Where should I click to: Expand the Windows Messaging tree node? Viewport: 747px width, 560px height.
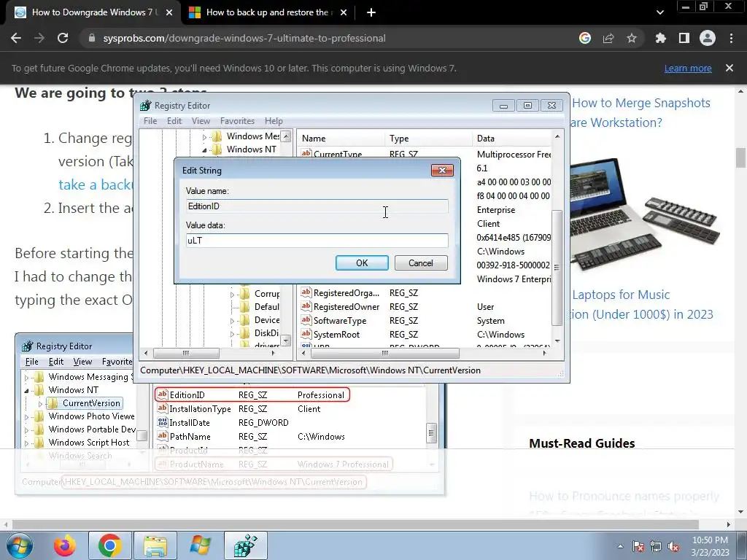tap(204, 136)
